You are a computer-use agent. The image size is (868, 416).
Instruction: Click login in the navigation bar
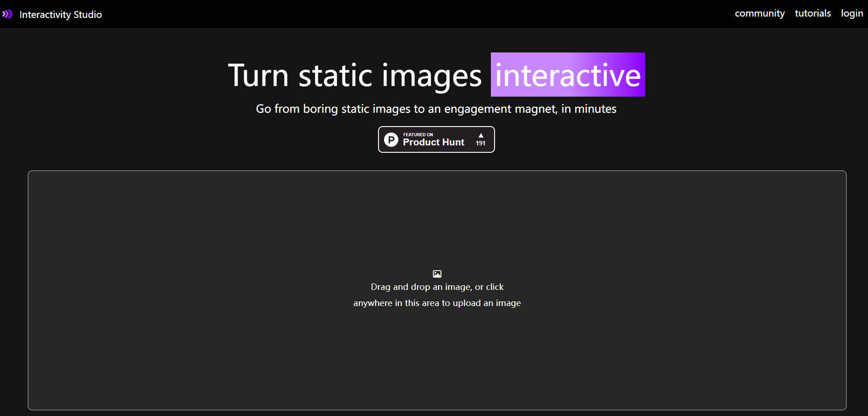(x=852, y=13)
